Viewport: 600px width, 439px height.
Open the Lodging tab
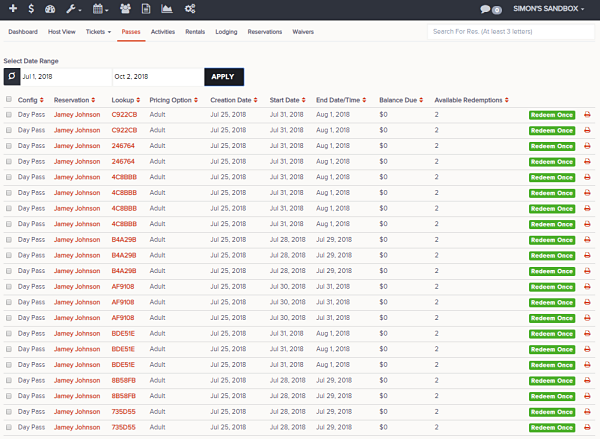(x=226, y=32)
